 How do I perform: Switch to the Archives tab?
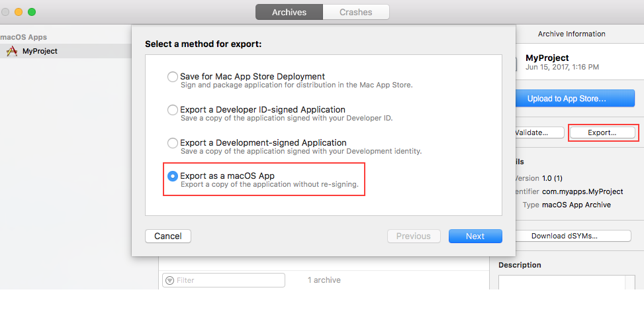coord(289,12)
